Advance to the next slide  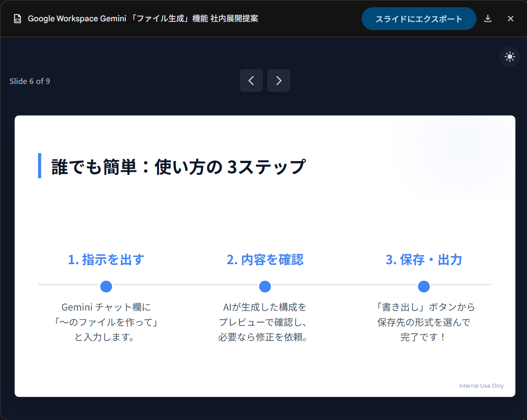(x=279, y=81)
